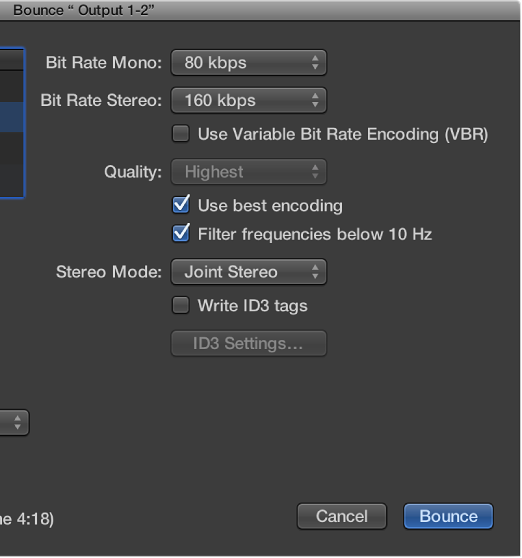
Task: Click the ID3 Settings button
Action: [248, 343]
